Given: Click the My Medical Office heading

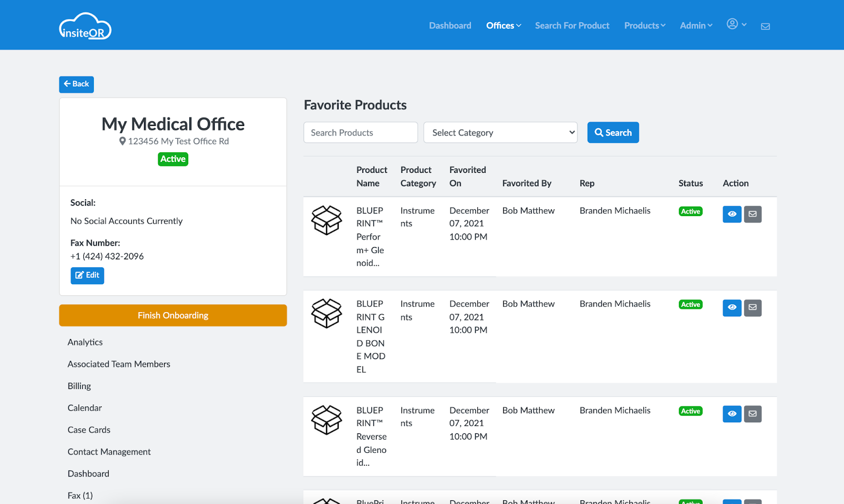Looking at the screenshot, I should [x=173, y=124].
